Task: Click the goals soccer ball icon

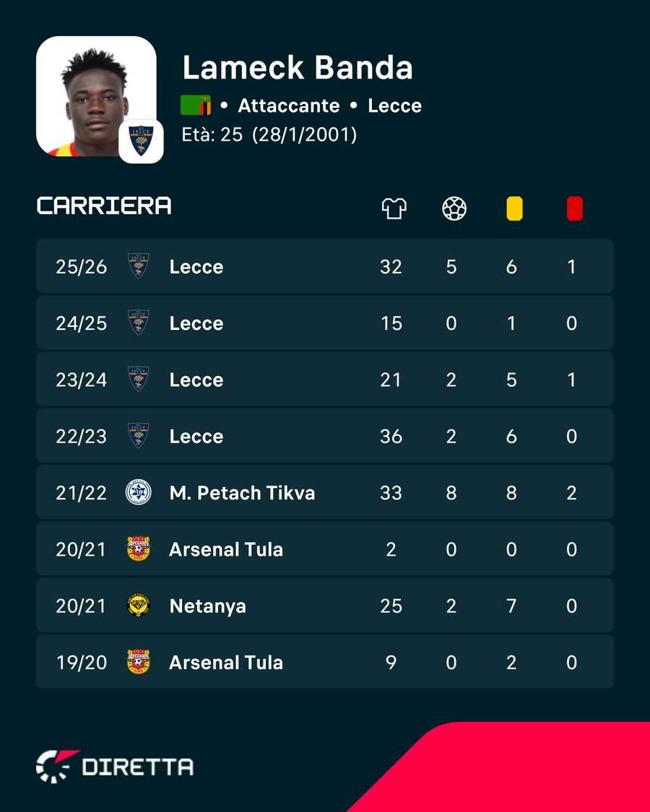Action: point(454,209)
